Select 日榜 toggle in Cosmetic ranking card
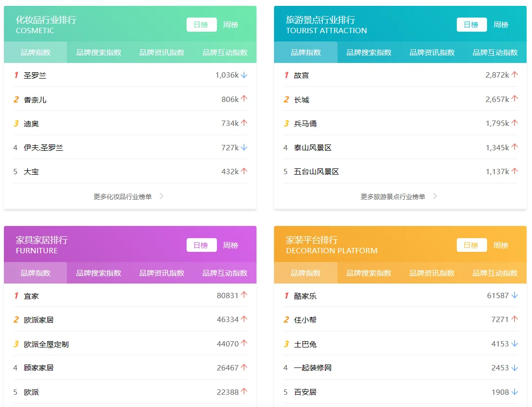Viewport: 532px width, 407px height. pyautogui.click(x=202, y=25)
